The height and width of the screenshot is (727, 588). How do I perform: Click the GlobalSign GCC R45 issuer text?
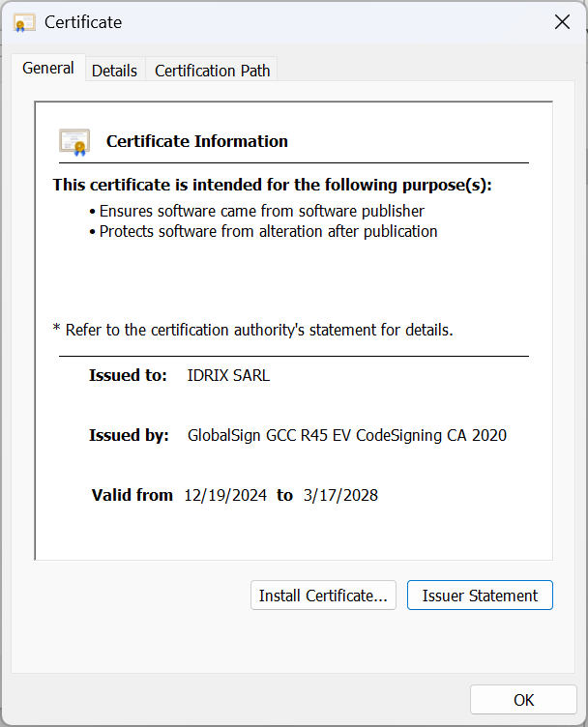346,435
